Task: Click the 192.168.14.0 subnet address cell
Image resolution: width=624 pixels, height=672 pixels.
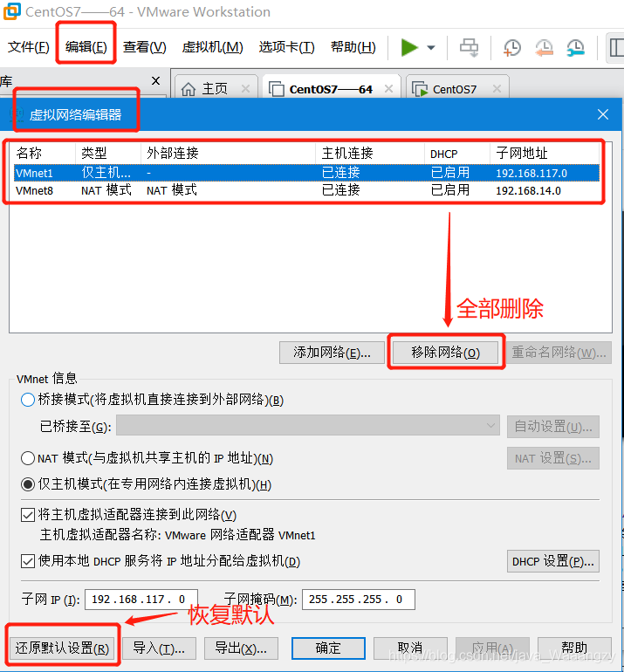Action: click(528, 191)
